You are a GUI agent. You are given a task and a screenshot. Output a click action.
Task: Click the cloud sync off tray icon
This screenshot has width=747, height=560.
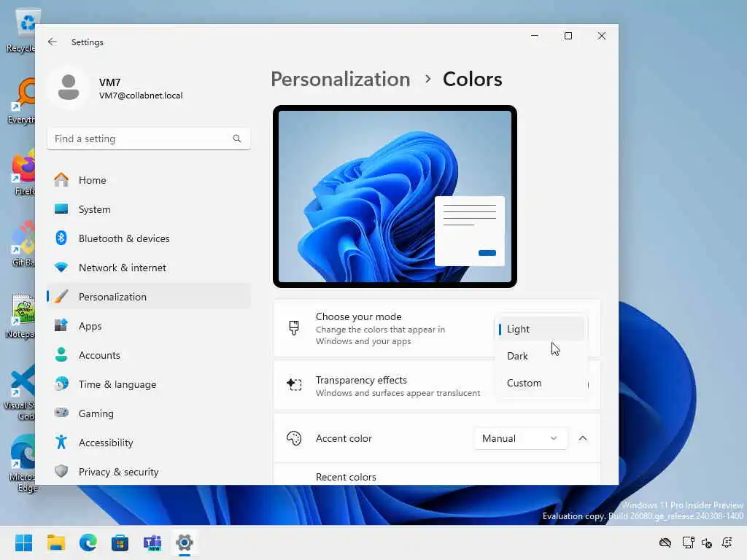pos(665,542)
